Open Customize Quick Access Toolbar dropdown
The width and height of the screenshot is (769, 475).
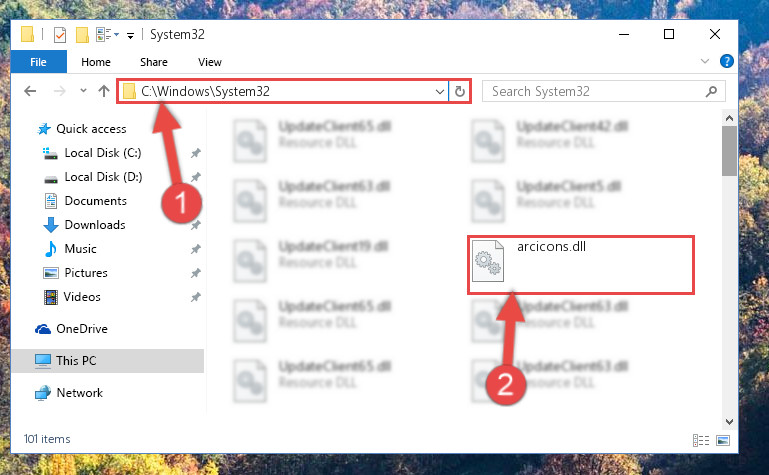coord(130,35)
